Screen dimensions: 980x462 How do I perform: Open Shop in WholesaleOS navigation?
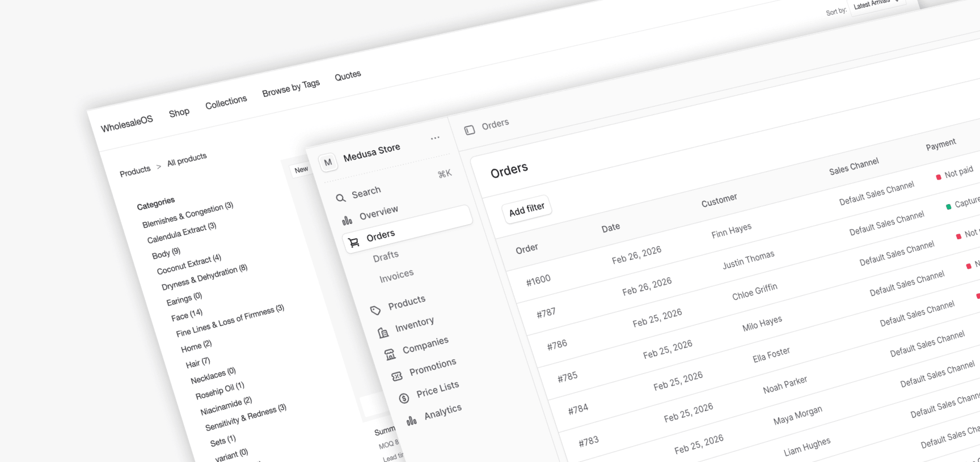click(179, 113)
